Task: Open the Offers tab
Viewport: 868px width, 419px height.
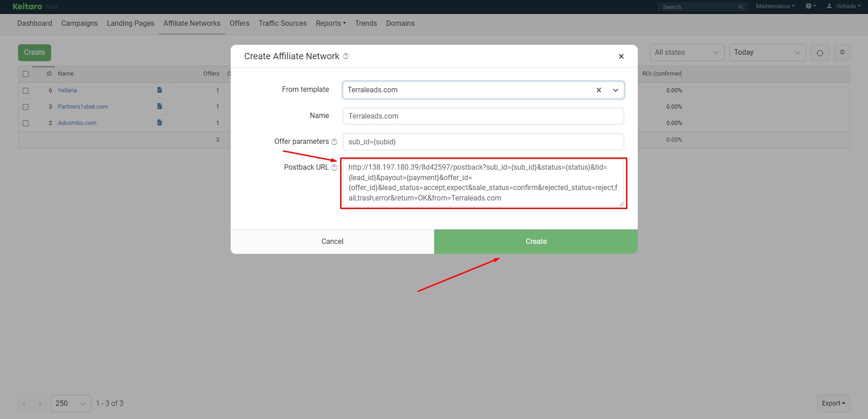Action: [x=239, y=23]
